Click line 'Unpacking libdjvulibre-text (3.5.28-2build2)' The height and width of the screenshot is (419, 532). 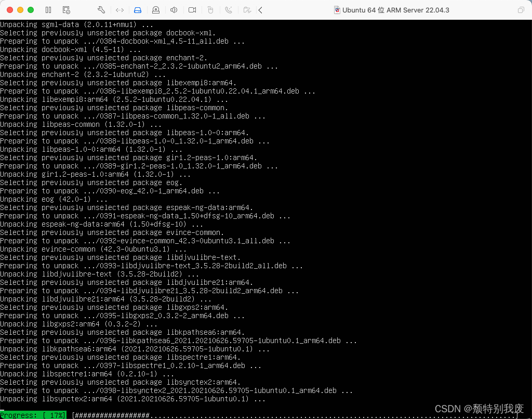pos(100,274)
